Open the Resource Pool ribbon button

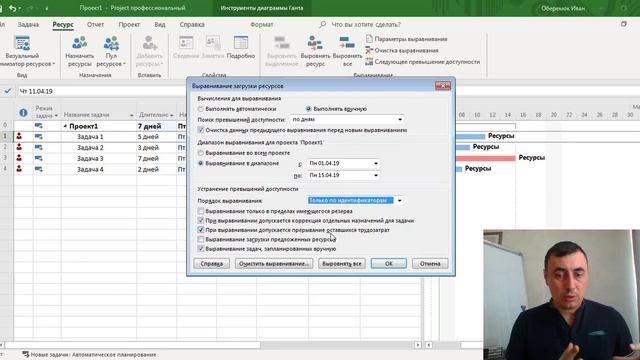point(111,43)
